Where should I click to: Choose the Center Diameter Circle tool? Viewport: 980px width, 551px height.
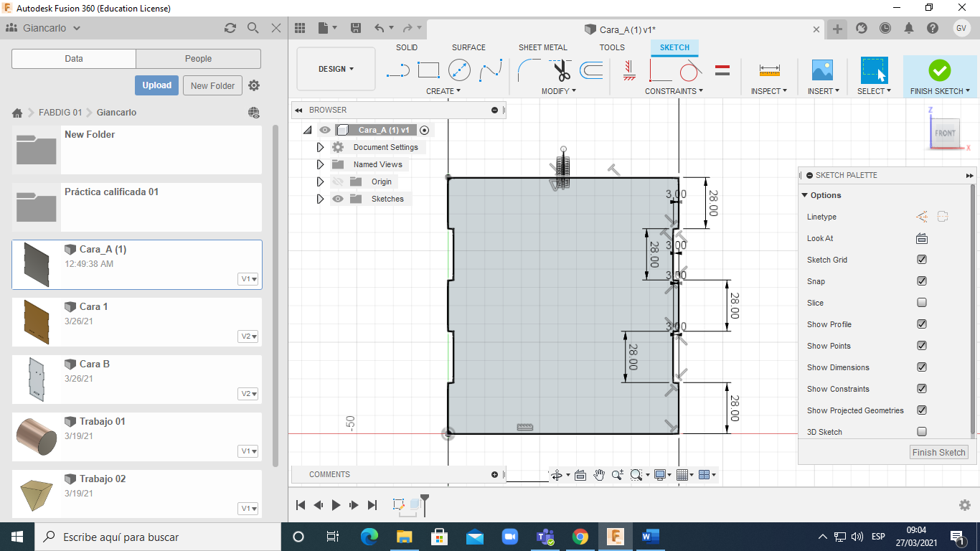459,70
